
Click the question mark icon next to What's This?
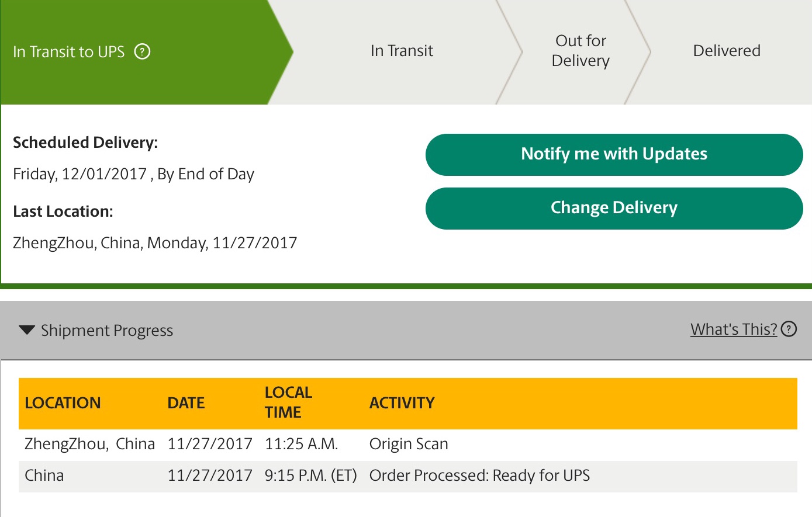(x=789, y=329)
